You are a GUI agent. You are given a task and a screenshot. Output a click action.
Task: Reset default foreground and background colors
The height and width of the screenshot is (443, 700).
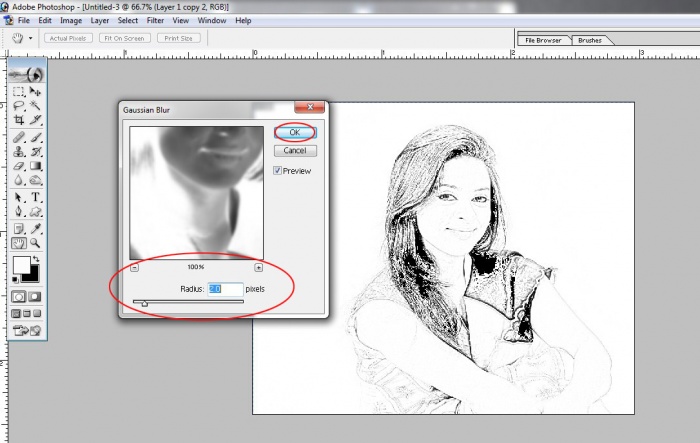tap(15, 280)
